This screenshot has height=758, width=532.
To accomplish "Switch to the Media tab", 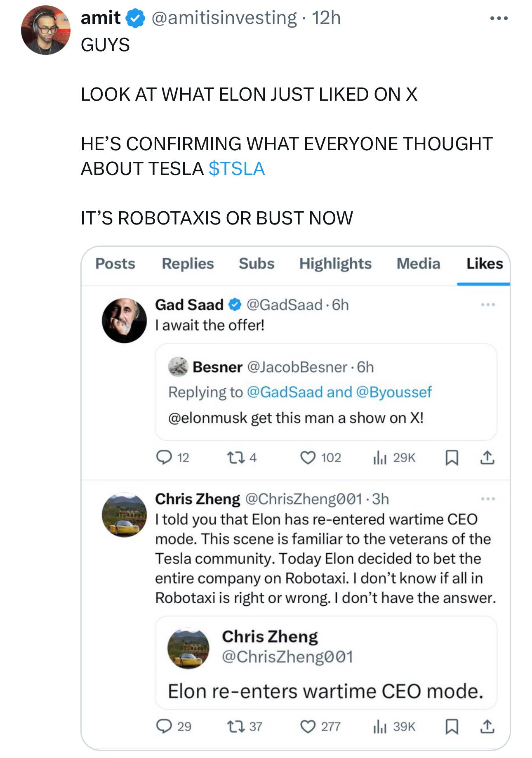I will [418, 264].
